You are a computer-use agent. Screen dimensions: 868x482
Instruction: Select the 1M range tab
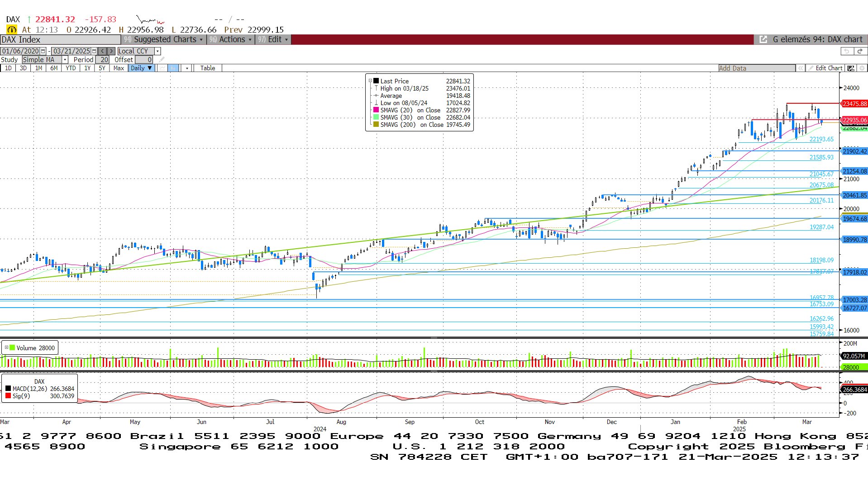point(38,68)
